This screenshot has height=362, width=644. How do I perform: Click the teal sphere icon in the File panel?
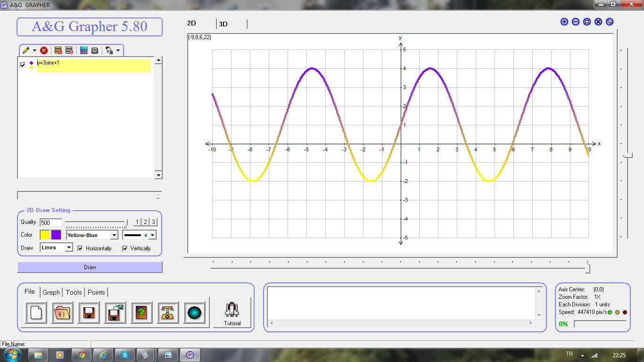pyautogui.click(x=195, y=312)
